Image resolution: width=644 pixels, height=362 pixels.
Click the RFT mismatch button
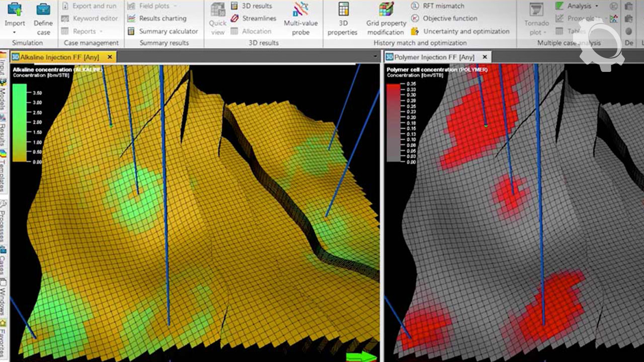coord(437,6)
